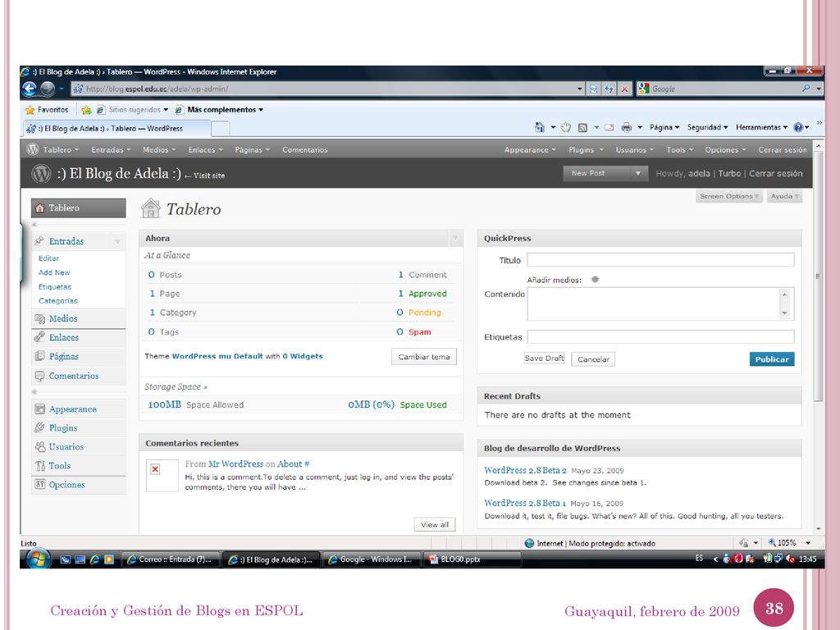Click the Publicar button
The height and width of the screenshot is (630, 840).
pyautogui.click(x=772, y=359)
